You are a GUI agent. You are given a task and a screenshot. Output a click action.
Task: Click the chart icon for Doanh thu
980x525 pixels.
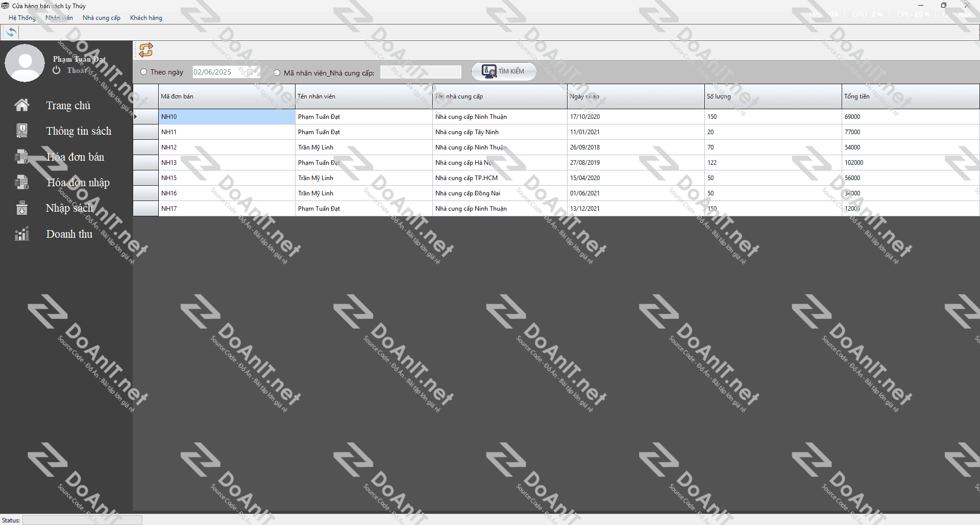tap(22, 234)
